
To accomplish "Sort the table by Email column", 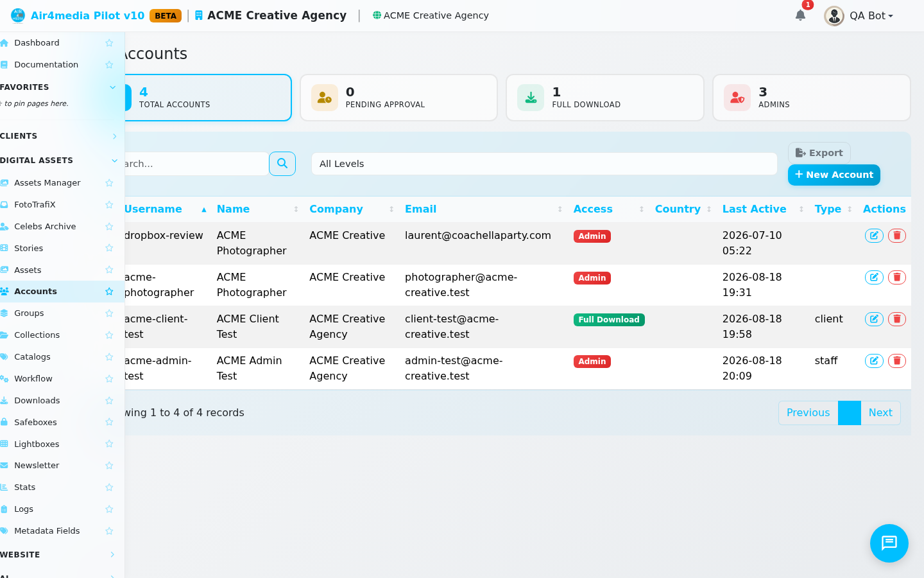I will point(483,209).
